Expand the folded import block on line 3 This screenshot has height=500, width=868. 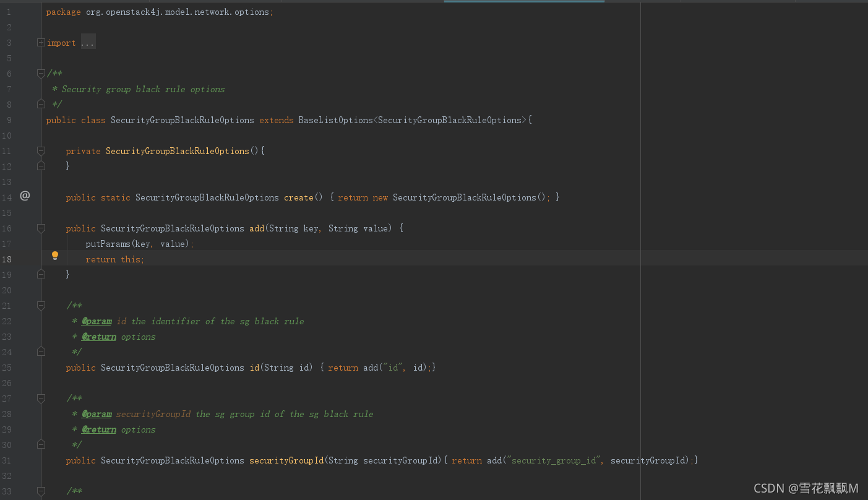41,43
